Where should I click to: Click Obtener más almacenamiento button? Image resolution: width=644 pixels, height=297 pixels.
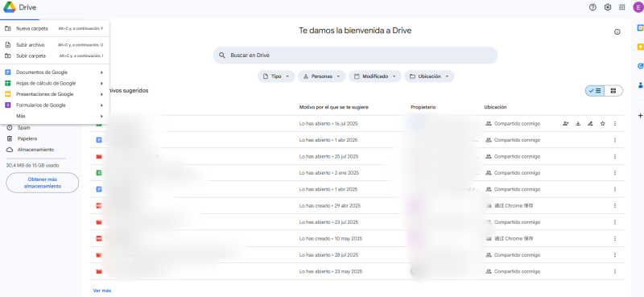43,183
